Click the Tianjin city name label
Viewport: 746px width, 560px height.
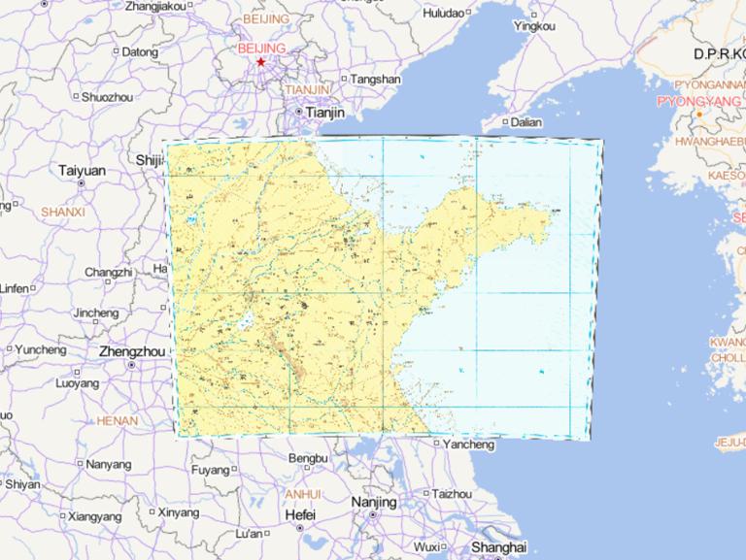[x=325, y=113]
